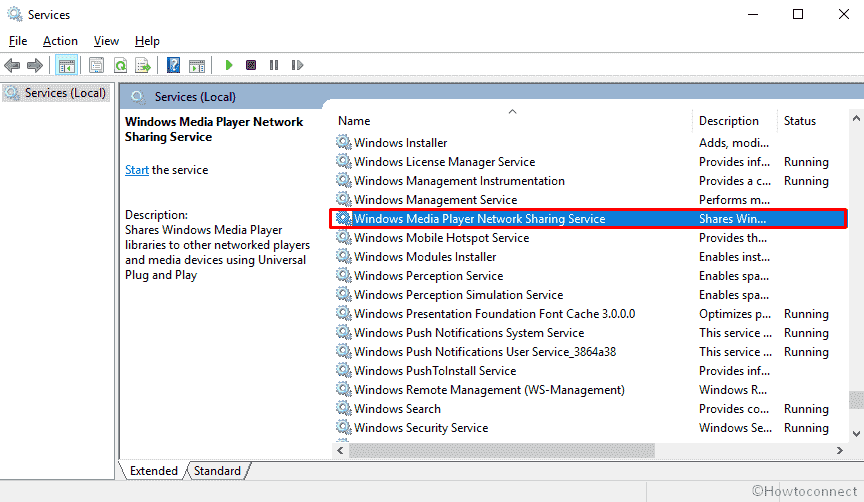Start the service with green play icon

229,65
